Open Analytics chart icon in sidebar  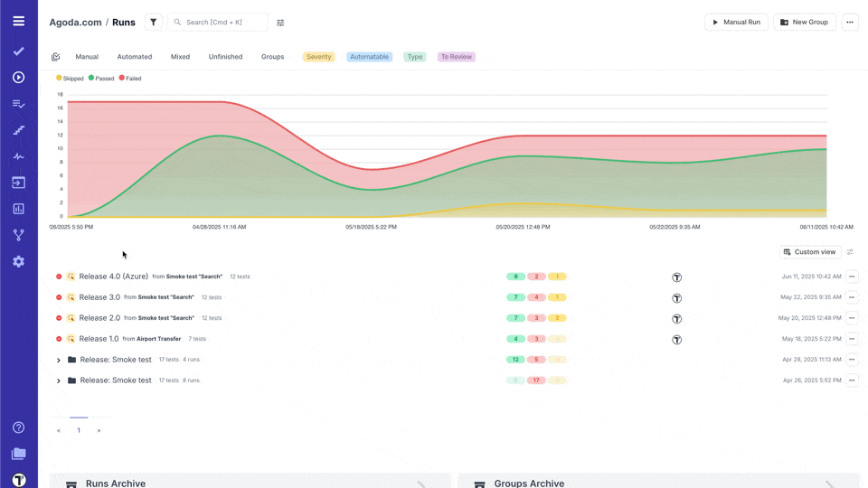coord(18,209)
